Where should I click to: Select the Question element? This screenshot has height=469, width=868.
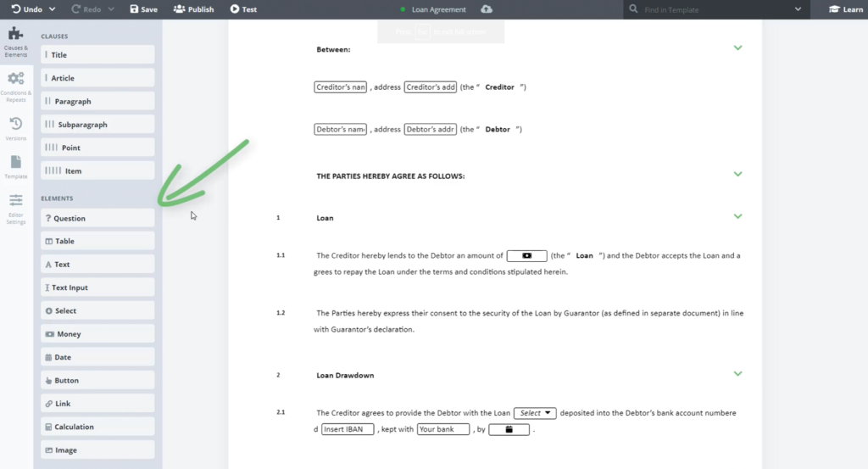pyautogui.click(x=97, y=218)
